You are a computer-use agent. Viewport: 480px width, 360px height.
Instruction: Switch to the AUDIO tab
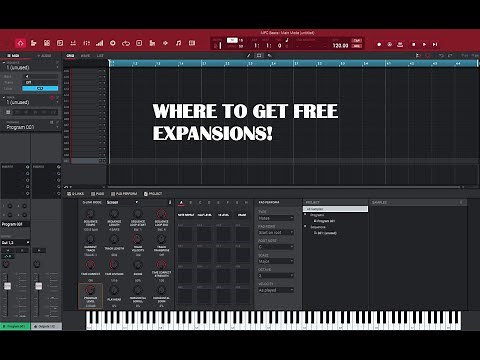coord(44,56)
